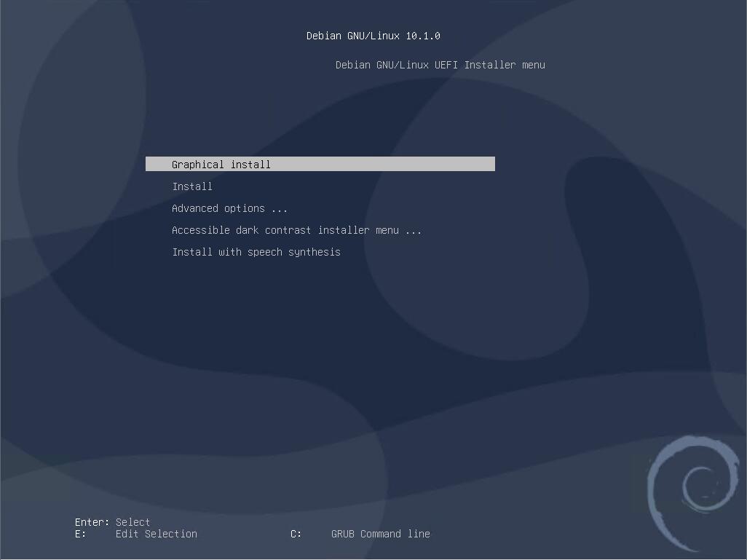Click the 'GRUB Command line' hint

click(380, 534)
